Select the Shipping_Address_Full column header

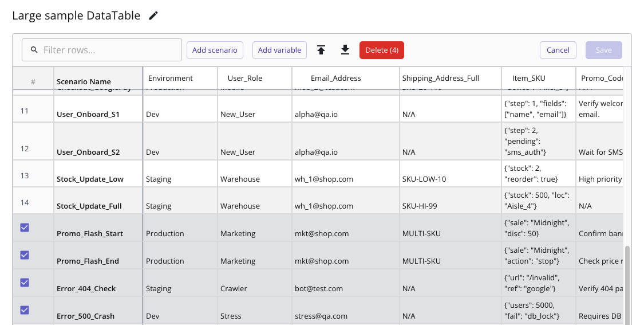click(x=440, y=79)
